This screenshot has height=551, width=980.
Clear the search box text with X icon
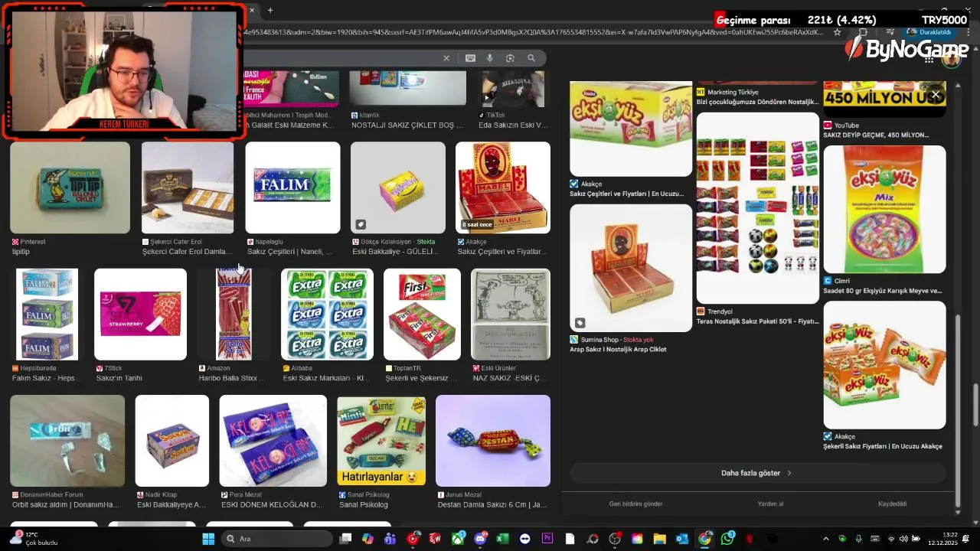point(446,58)
